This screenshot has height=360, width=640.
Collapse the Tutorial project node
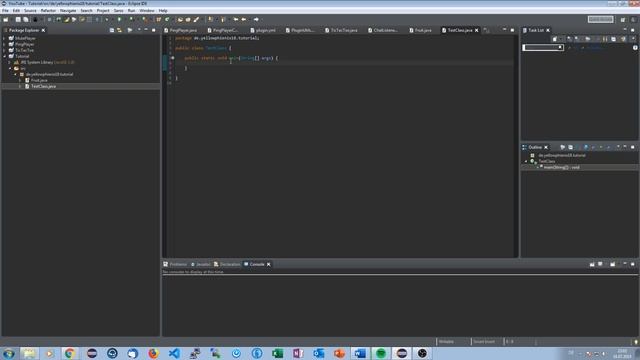pyautogui.click(x=4, y=56)
